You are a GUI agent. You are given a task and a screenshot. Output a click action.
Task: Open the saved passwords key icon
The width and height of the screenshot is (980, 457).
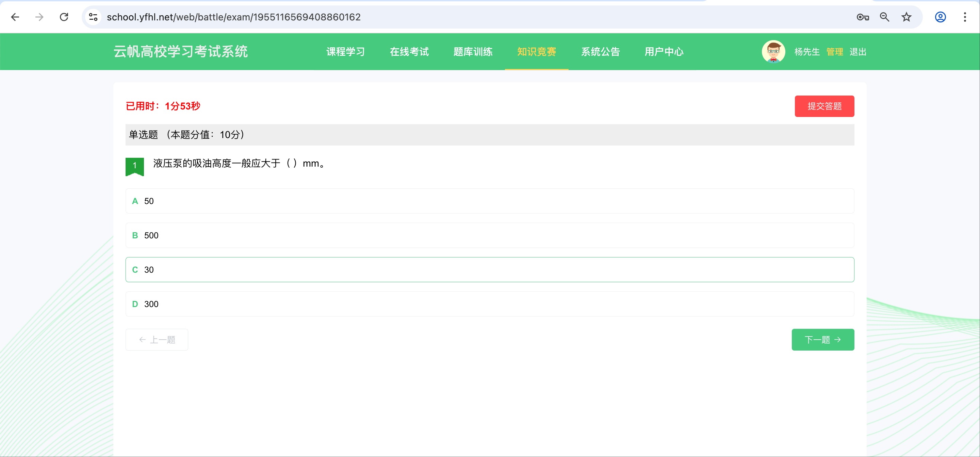[863, 17]
